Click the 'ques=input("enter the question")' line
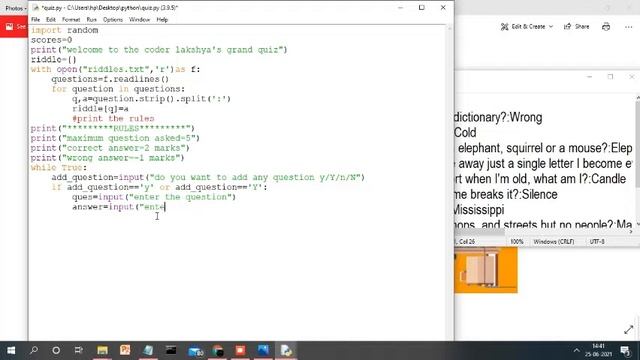The height and width of the screenshot is (360, 640). [154, 197]
